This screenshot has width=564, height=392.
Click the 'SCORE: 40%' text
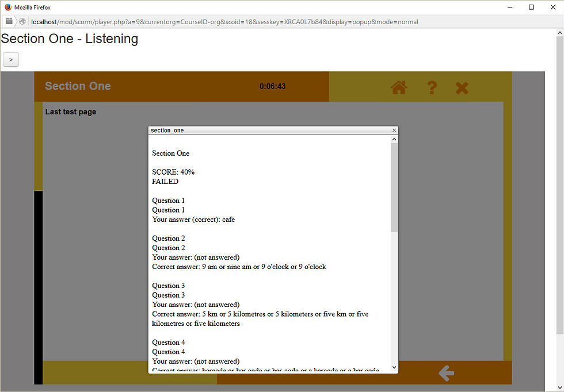pos(173,172)
